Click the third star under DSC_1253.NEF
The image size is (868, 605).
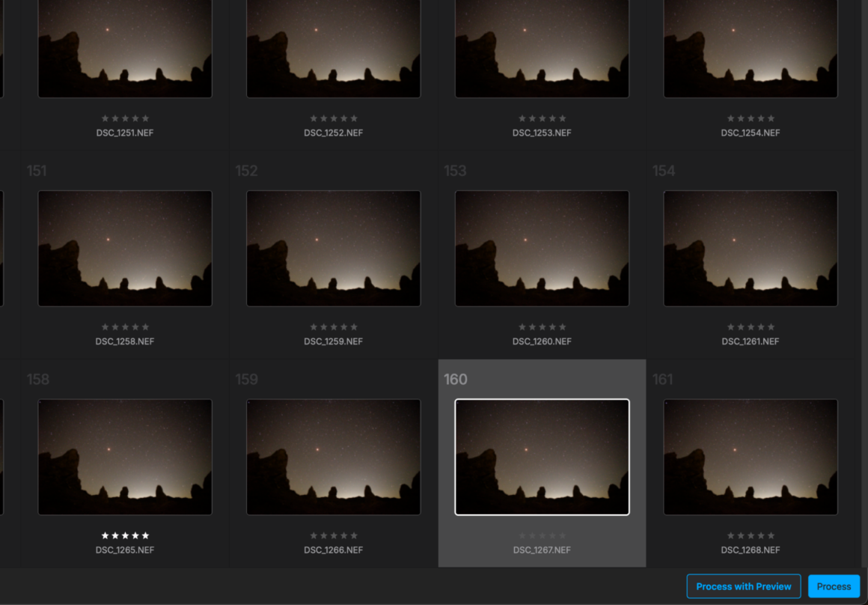point(542,118)
